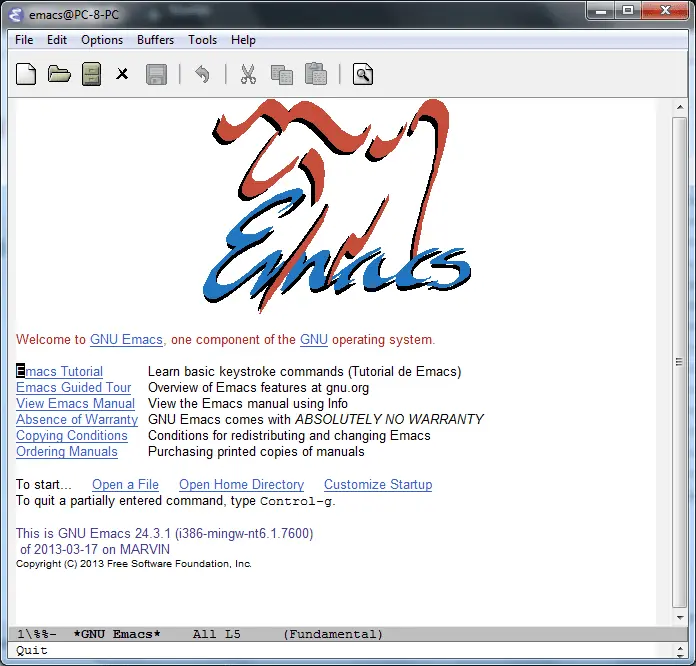Click the text "Control-g"
Viewport: 696px width, 666px height.
[296, 501]
